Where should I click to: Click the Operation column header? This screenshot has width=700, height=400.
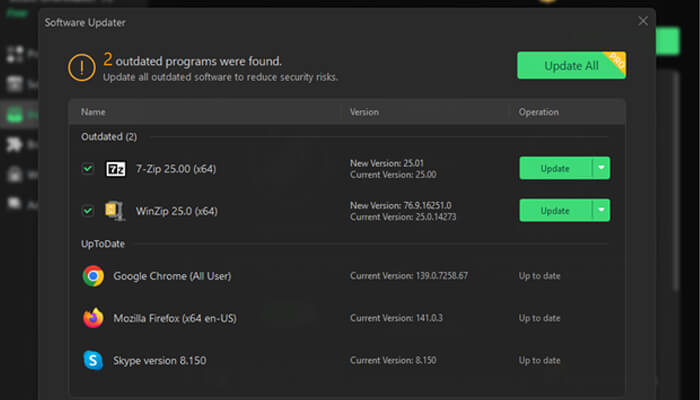coord(538,112)
